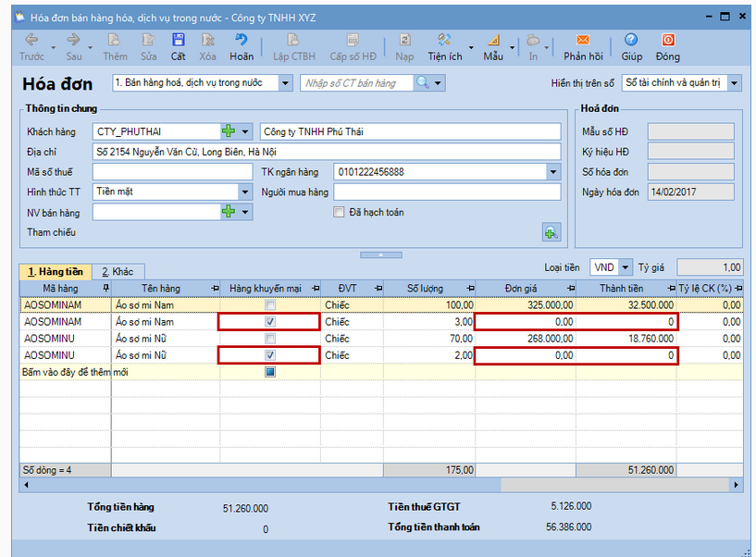Select Số lượng cell 100,00

(x=429, y=305)
